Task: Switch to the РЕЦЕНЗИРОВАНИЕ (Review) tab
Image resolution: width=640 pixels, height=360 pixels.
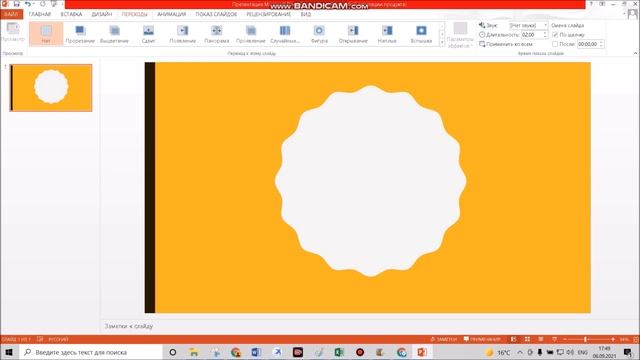Action: click(269, 14)
